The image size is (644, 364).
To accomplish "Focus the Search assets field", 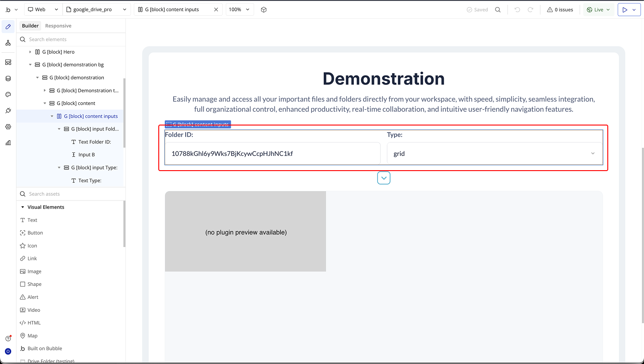I will pyautogui.click(x=72, y=194).
